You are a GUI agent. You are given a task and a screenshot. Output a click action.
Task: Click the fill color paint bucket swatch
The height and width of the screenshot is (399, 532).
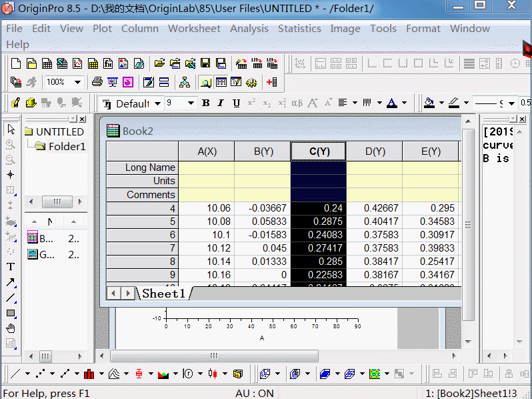click(x=429, y=103)
